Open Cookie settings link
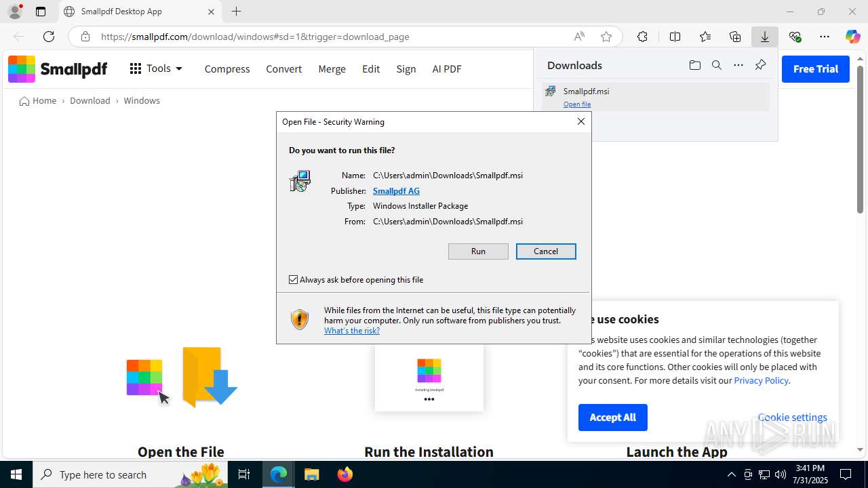The width and height of the screenshot is (868, 488). [793, 418]
